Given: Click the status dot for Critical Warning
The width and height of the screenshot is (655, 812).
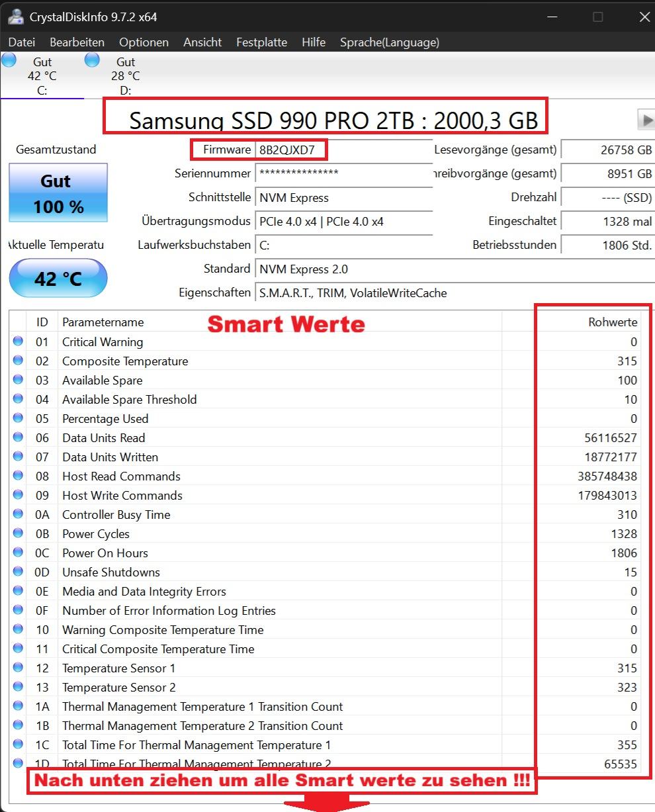Looking at the screenshot, I should (18, 341).
